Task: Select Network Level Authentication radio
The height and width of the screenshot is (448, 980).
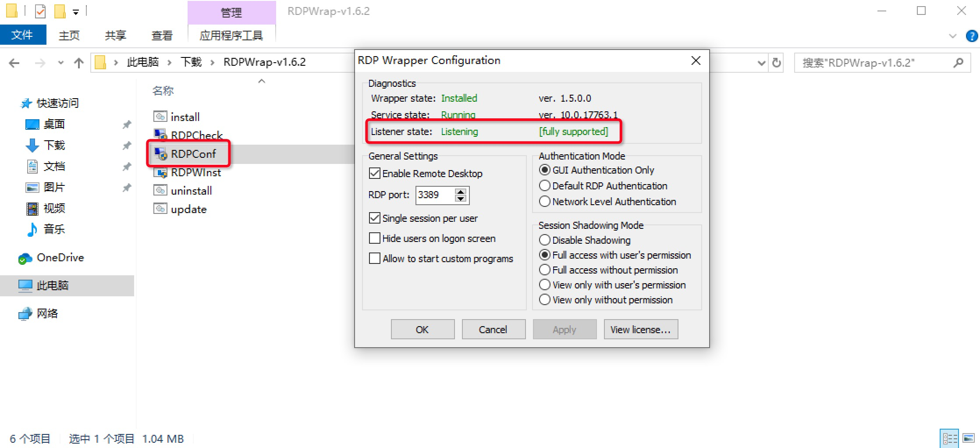Action: coord(545,201)
